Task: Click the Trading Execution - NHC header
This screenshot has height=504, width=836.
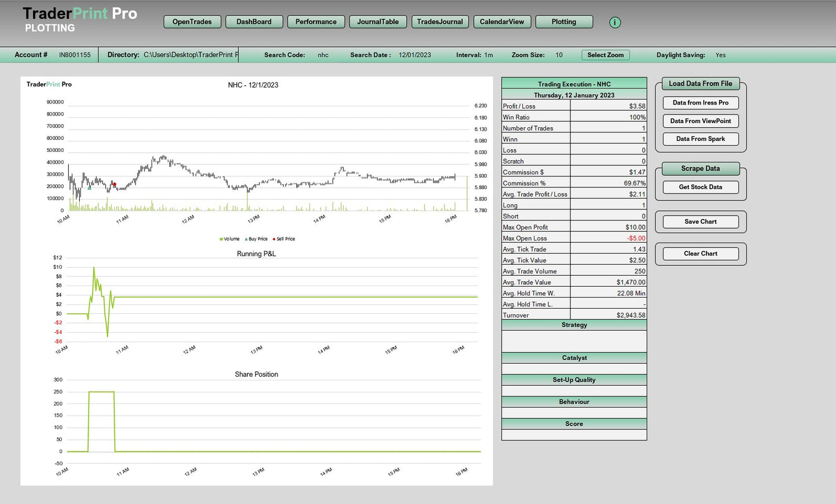Action: point(574,84)
